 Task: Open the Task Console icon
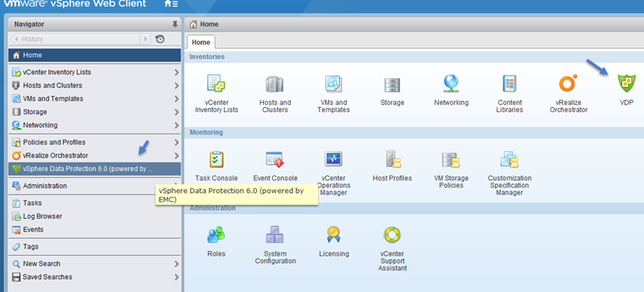217,159
